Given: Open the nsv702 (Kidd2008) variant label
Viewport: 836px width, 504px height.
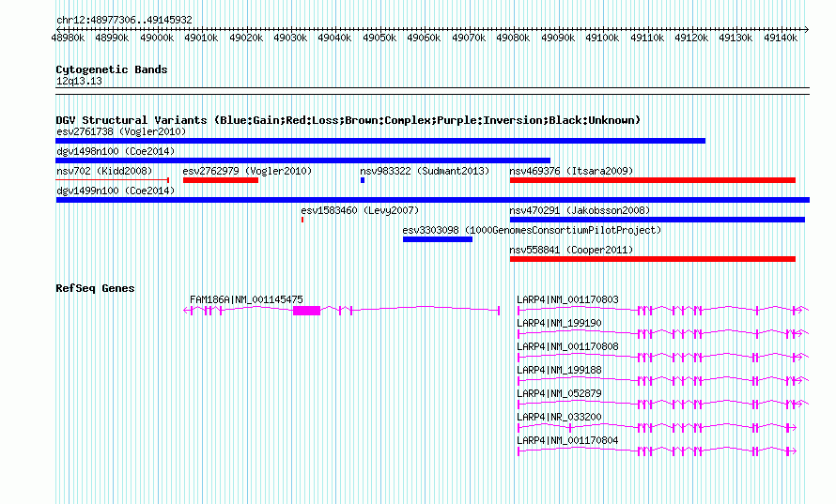Looking at the screenshot, I should coord(104,171).
